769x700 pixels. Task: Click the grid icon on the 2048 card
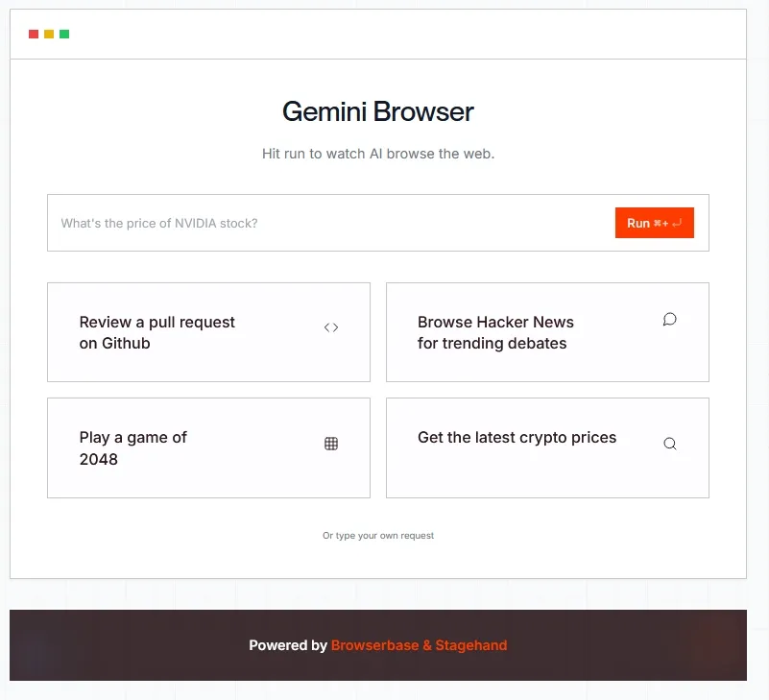pos(331,444)
